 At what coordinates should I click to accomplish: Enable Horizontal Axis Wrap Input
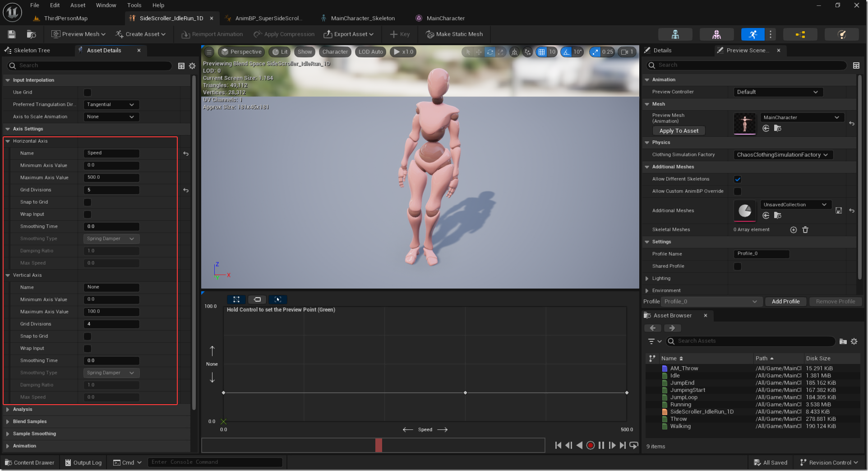(88, 215)
